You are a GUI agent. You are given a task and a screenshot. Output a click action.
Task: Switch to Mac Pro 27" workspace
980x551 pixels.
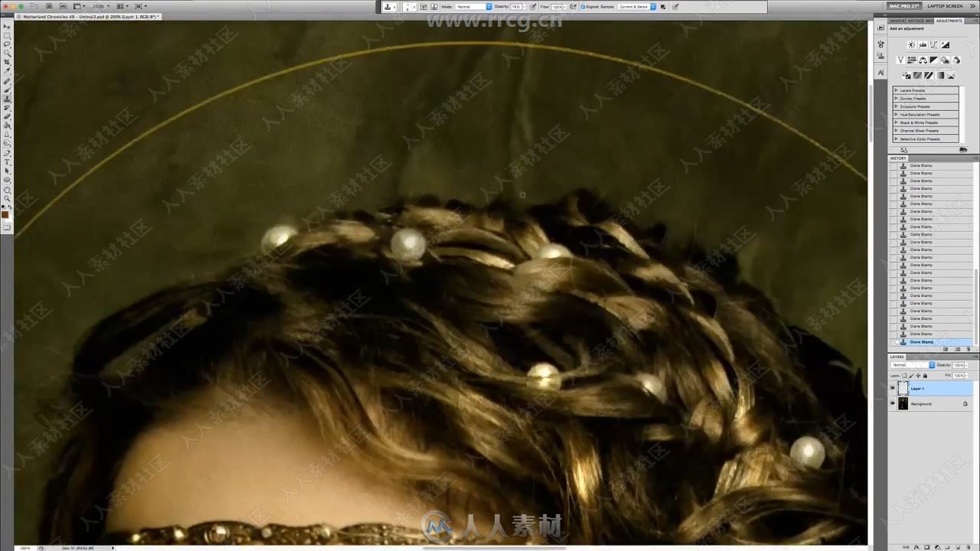pyautogui.click(x=904, y=6)
